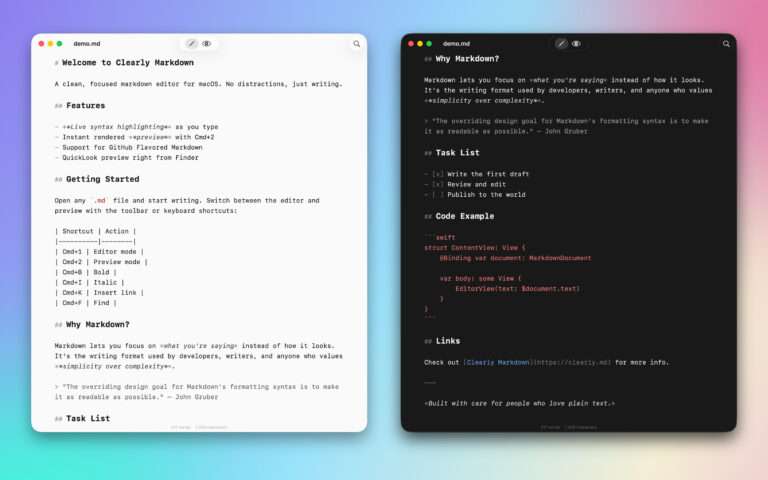This screenshot has height=480, width=768.
Task: Click the 'Cmd+B | Bold' table row
Action: point(86,272)
